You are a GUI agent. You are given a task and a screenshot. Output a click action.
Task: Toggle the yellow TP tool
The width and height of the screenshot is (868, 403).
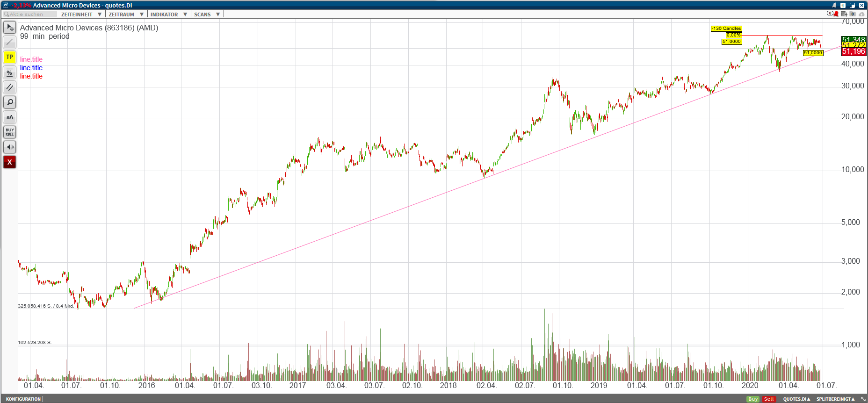(x=10, y=58)
